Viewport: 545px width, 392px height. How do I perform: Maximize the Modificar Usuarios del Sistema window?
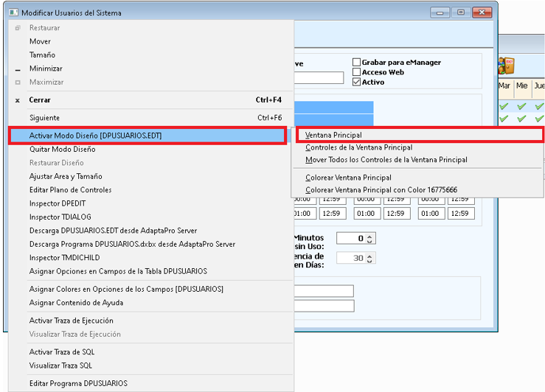pyautogui.click(x=461, y=13)
